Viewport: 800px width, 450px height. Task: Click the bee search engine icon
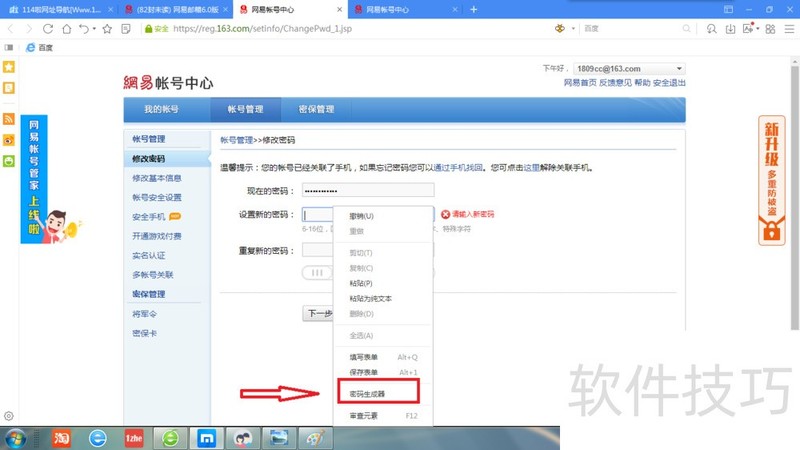click(560, 29)
